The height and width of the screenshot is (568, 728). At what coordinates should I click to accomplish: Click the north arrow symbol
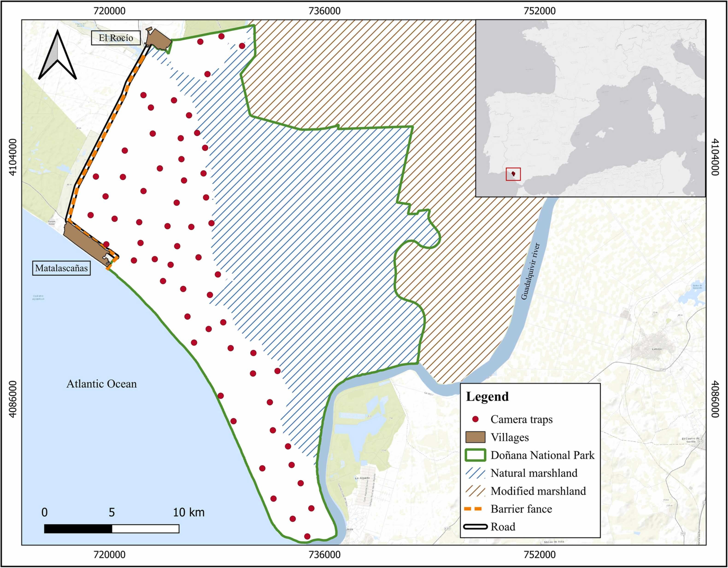click(58, 55)
